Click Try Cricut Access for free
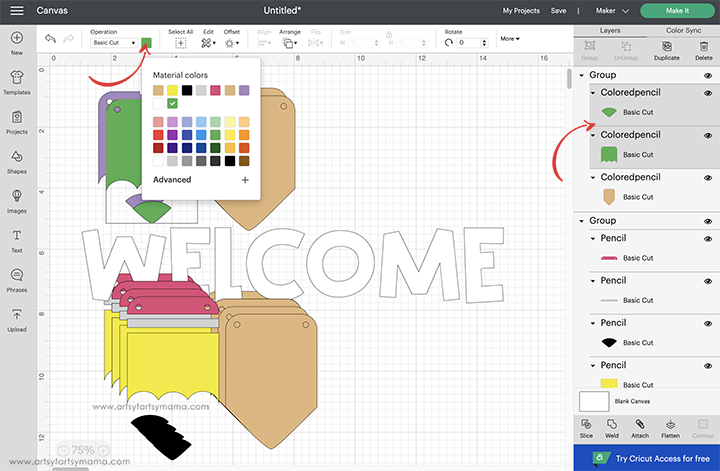The height and width of the screenshot is (471, 720). click(x=647, y=458)
